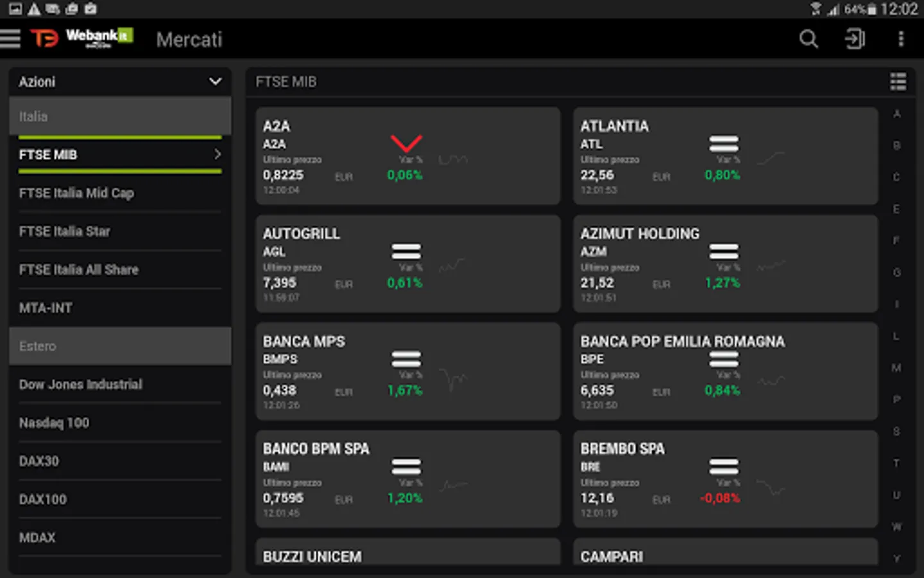
Task: Tap the login arrow icon
Action: click(x=855, y=39)
